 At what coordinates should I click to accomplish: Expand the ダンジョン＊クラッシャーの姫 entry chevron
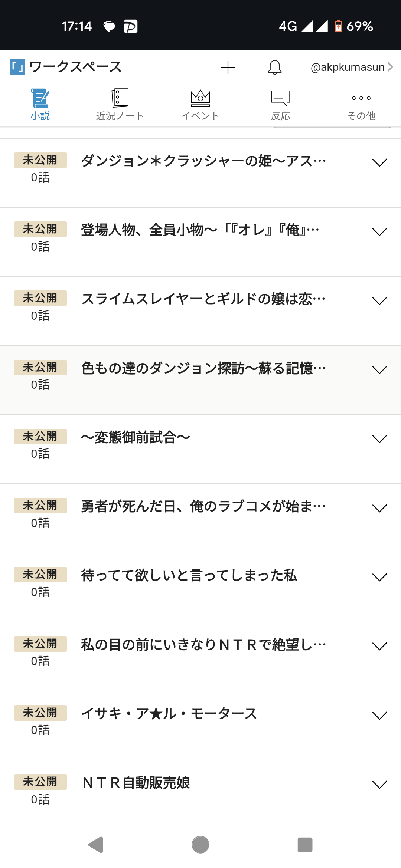coord(379,162)
